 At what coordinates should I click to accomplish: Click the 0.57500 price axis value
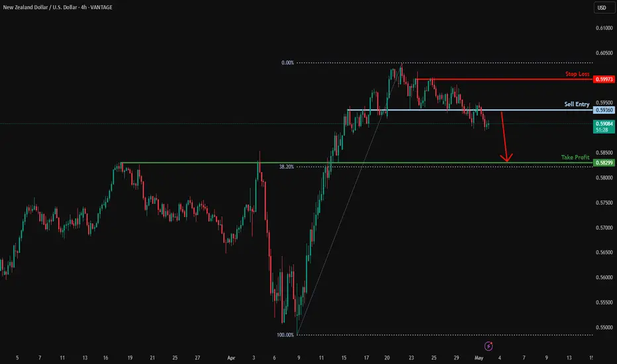tap(604, 203)
